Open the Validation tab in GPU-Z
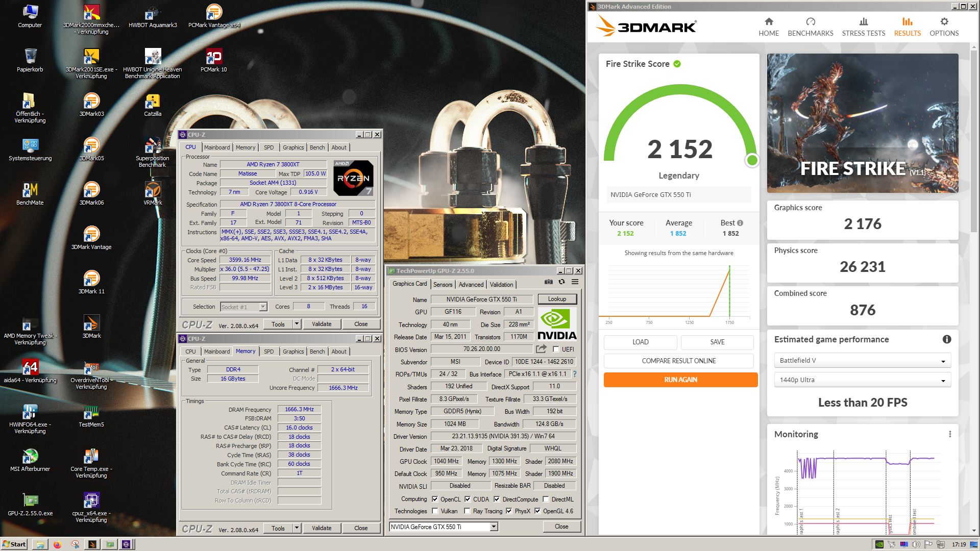The width and height of the screenshot is (980, 551). [501, 285]
